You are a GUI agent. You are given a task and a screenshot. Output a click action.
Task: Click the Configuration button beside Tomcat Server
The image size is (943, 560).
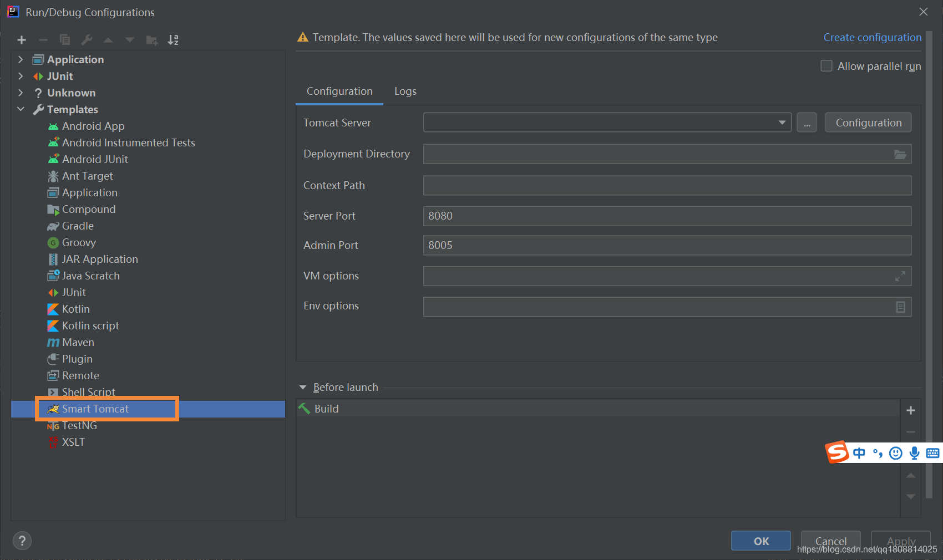[x=869, y=123]
